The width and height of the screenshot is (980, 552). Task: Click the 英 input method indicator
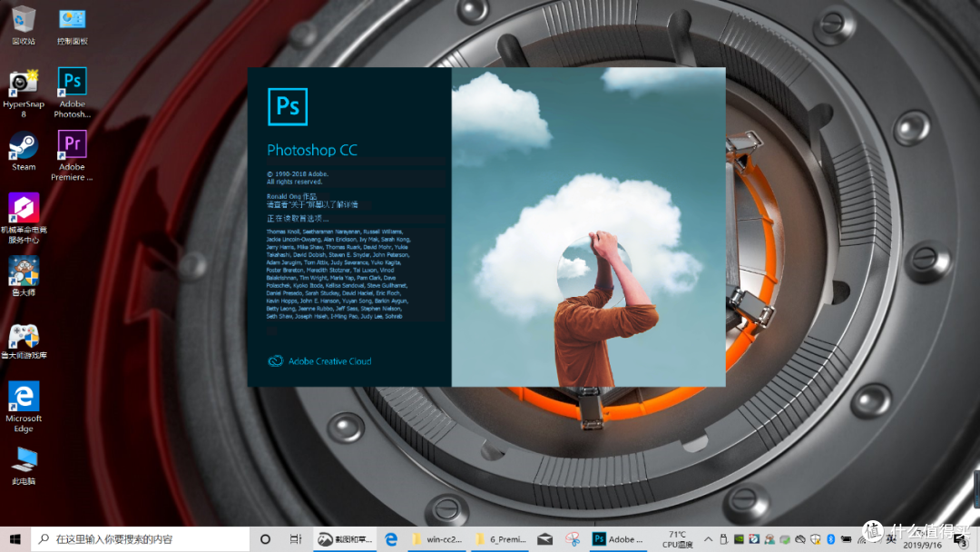(x=891, y=539)
